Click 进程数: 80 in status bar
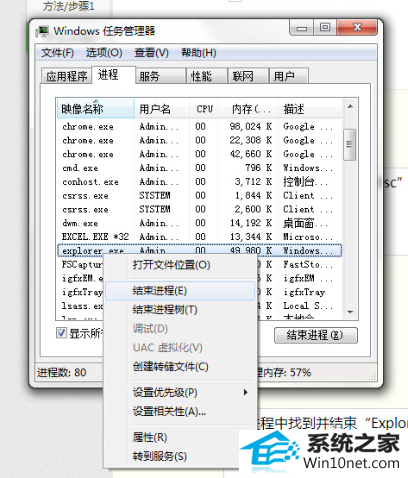The width and height of the screenshot is (408, 478). point(62,372)
